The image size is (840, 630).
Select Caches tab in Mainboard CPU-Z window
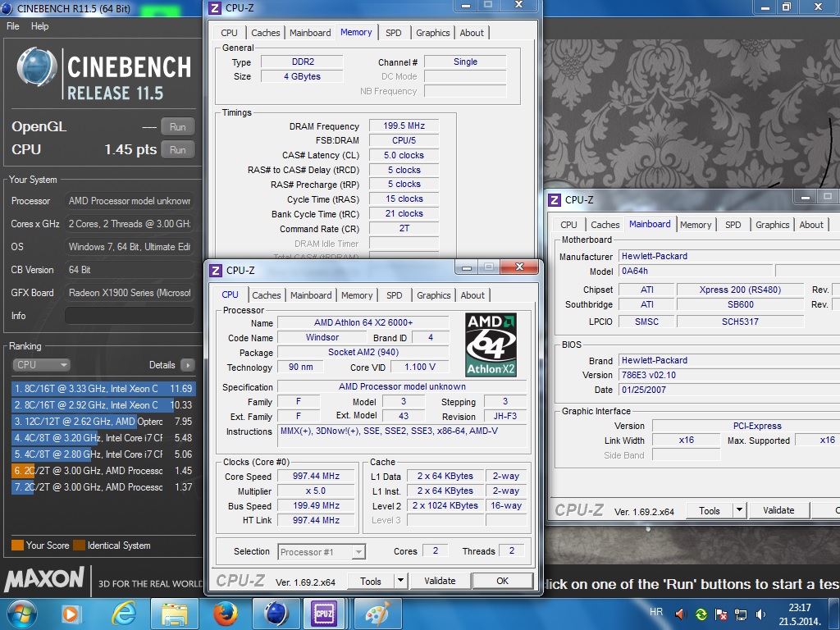605,225
